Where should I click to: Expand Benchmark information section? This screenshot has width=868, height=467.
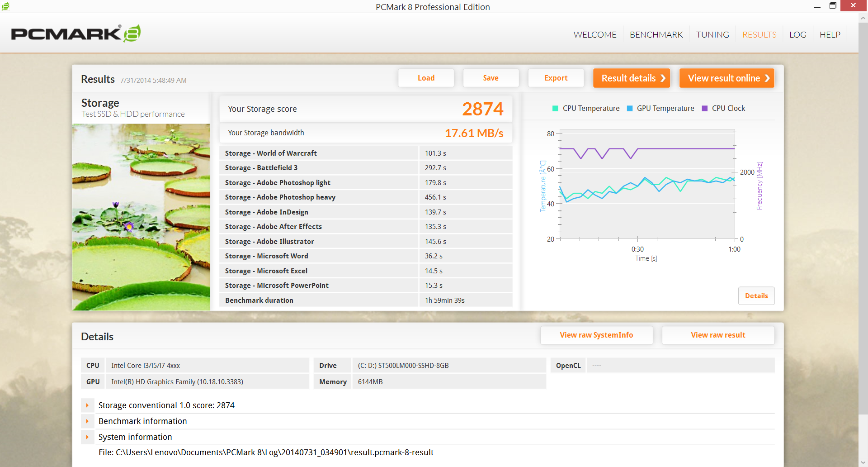coord(87,421)
